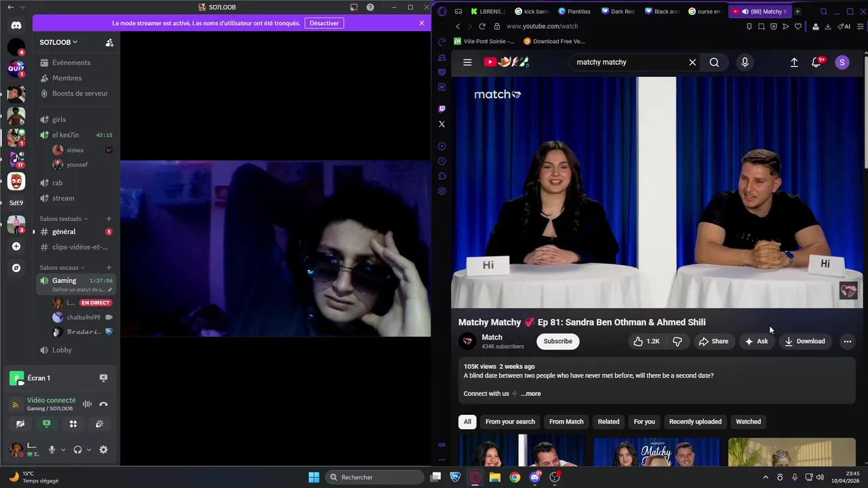Screen dimensions: 868x488
Task: Open File Explorer from taskbar
Action: coord(495,477)
